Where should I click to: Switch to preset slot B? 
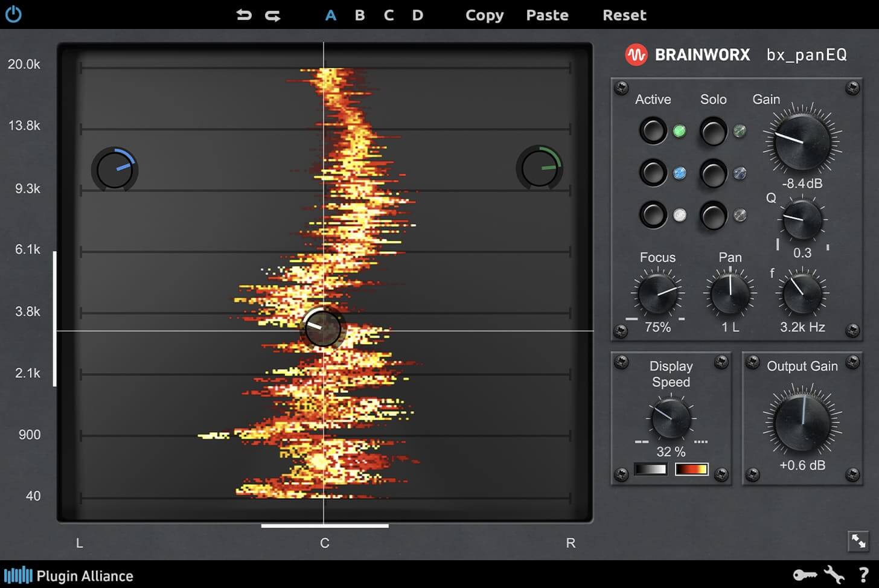pos(359,15)
